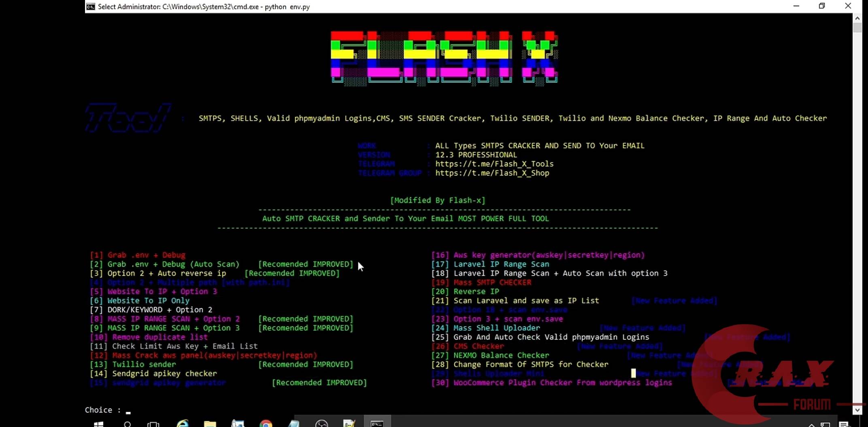Click line '[21] Scan Laravel and save as IP List'

point(515,301)
